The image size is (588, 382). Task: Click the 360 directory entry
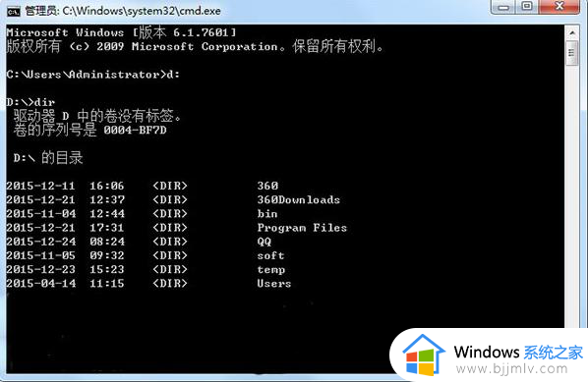click(x=267, y=186)
